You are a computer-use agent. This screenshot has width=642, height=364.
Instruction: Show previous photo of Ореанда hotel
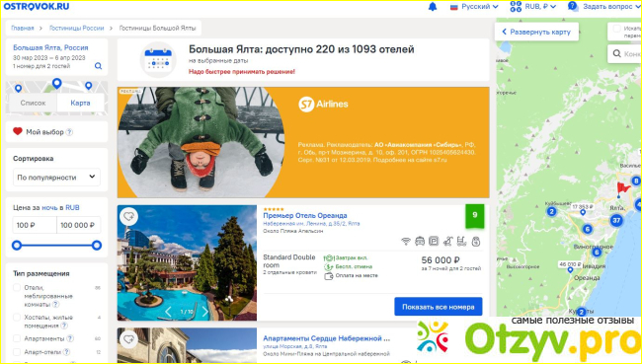[168, 312]
